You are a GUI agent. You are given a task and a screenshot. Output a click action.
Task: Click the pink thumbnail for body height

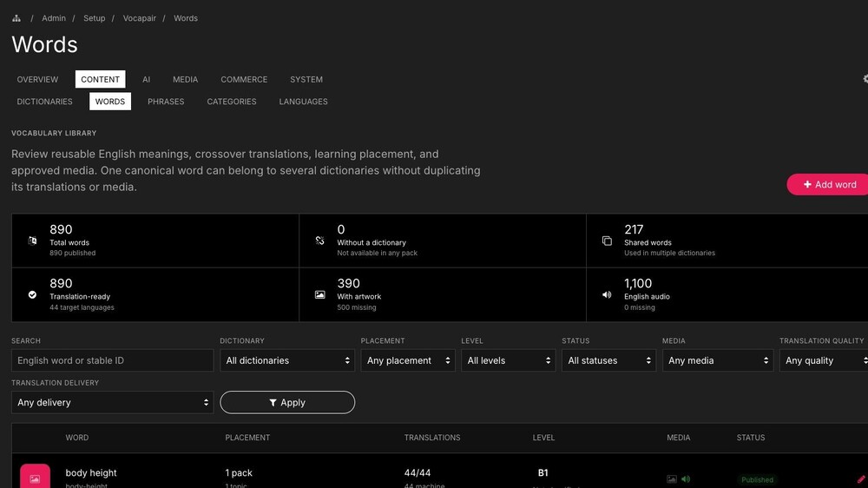tap(35, 477)
